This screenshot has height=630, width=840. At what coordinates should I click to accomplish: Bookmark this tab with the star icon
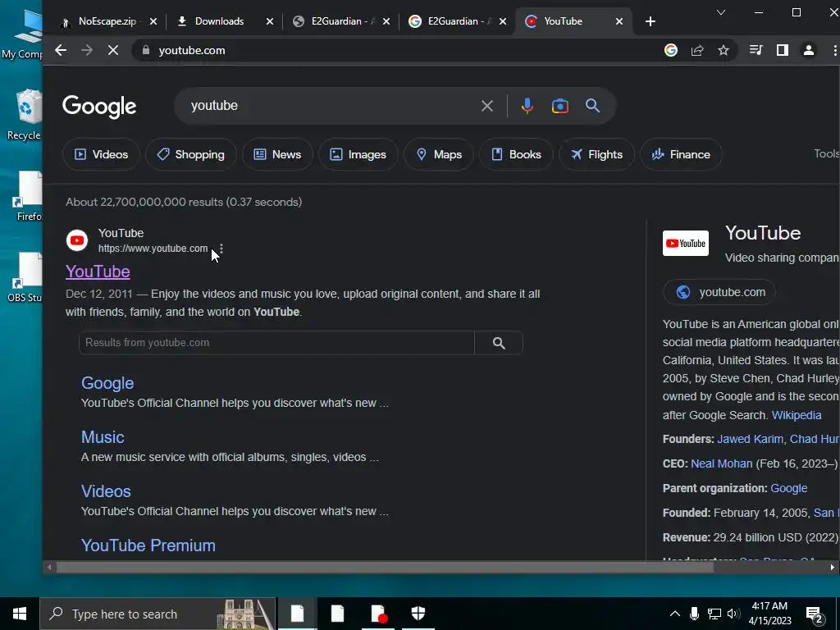pos(724,50)
